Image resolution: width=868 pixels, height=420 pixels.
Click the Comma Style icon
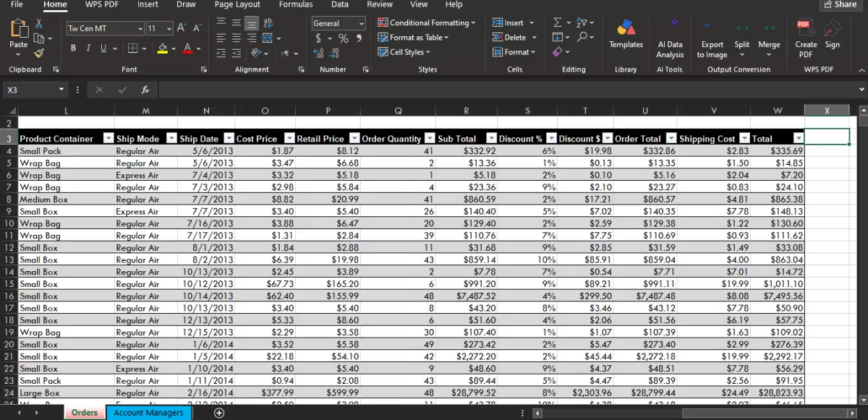point(359,38)
